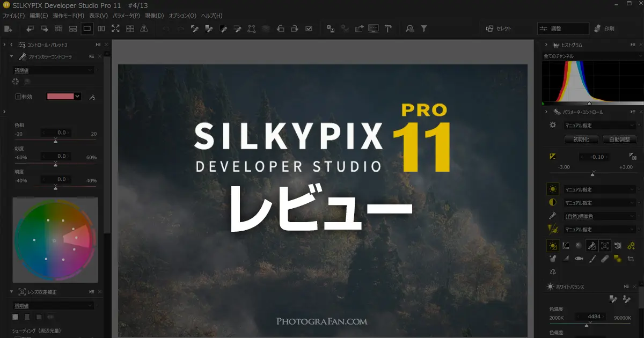Open the fisheye fish-shaped tool icon

(x=579, y=259)
